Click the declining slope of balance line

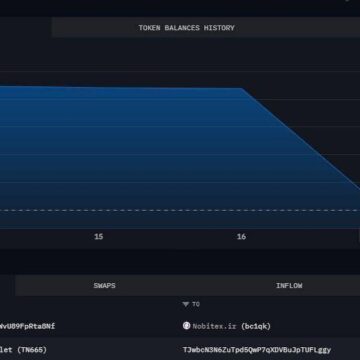300,138
